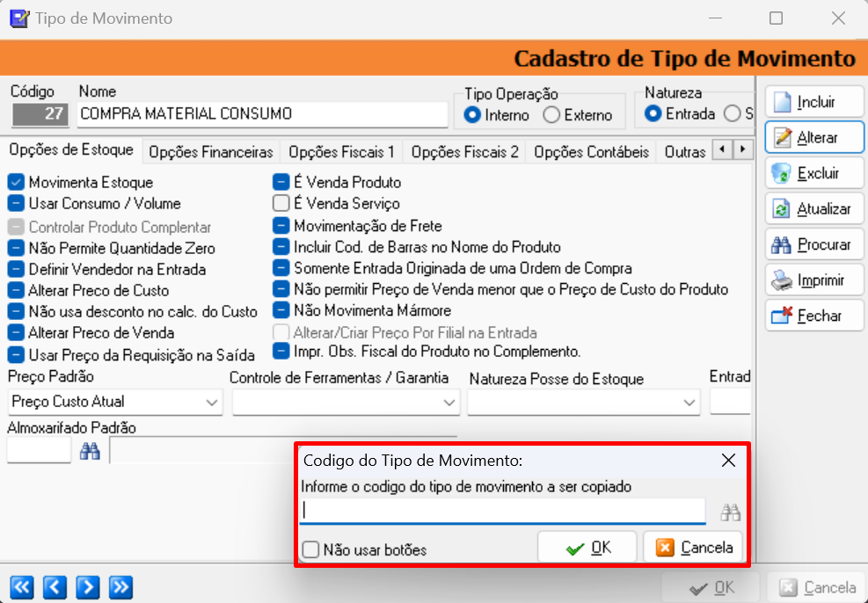Click Cancela in the Codigo dialog

coord(692,548)
